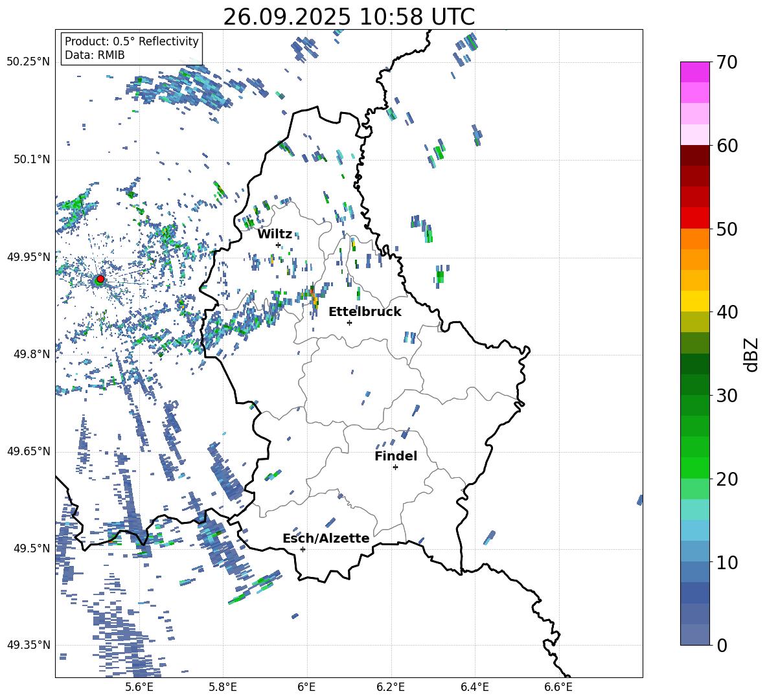Click the dBZ colorbar axis label
767x700 pixels.
751,354
